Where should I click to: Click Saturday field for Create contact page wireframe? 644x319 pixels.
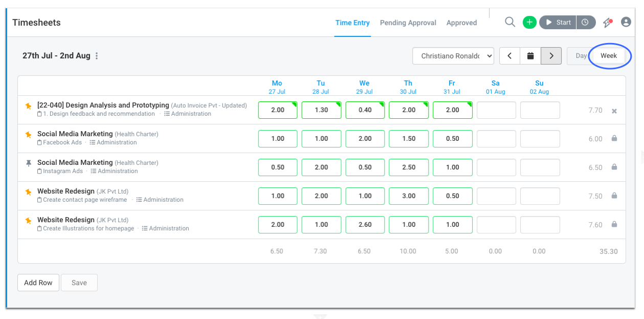[496, 196]
